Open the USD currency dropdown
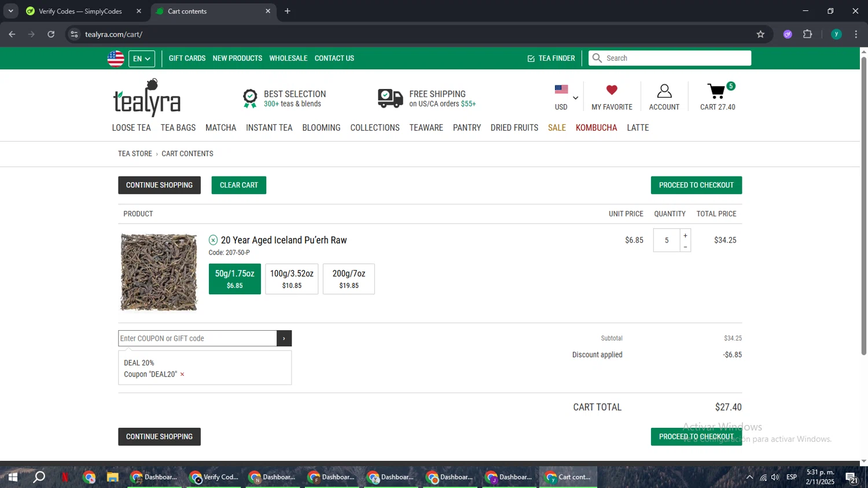Viewport: 868px width, 488px height. 566,97
